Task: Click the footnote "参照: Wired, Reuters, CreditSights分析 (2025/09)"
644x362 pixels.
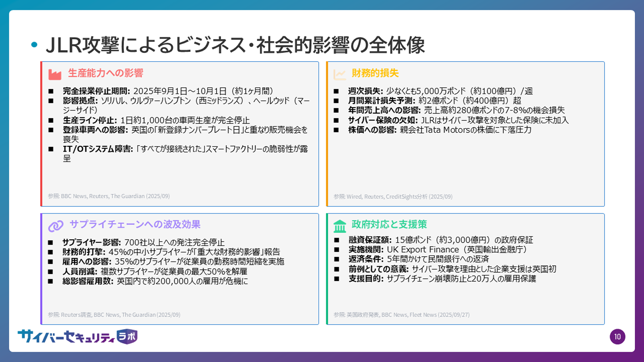Action: (x=393, y=197)
